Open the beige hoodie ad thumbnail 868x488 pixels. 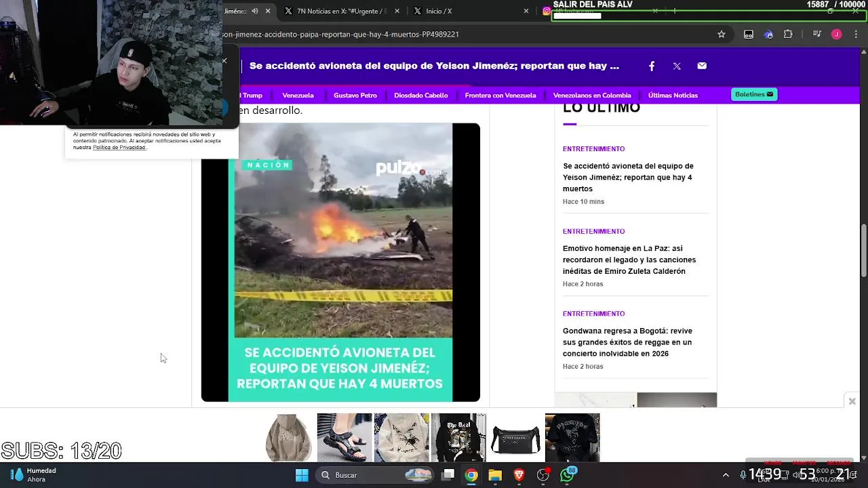pyautogui.click(x=288, y=438)
